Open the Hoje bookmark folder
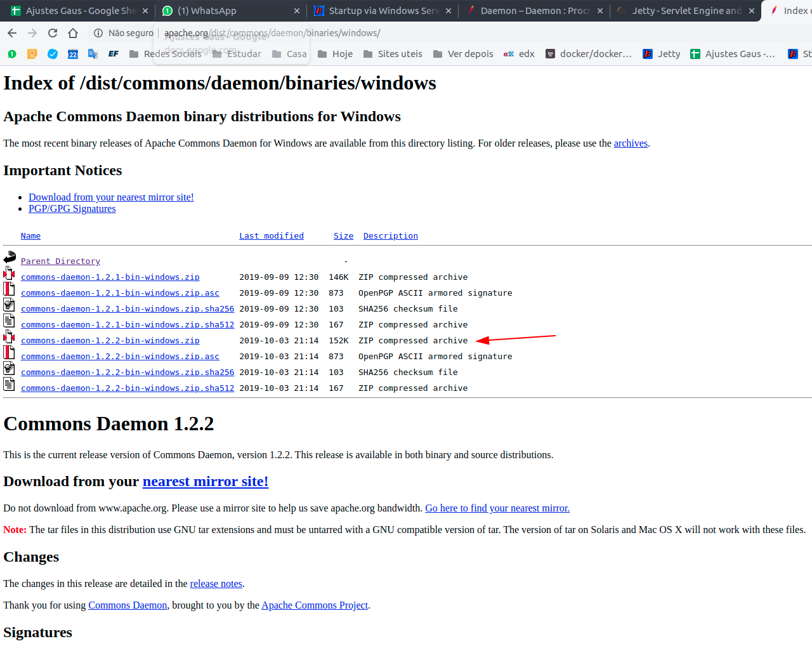 pos(335,54)
